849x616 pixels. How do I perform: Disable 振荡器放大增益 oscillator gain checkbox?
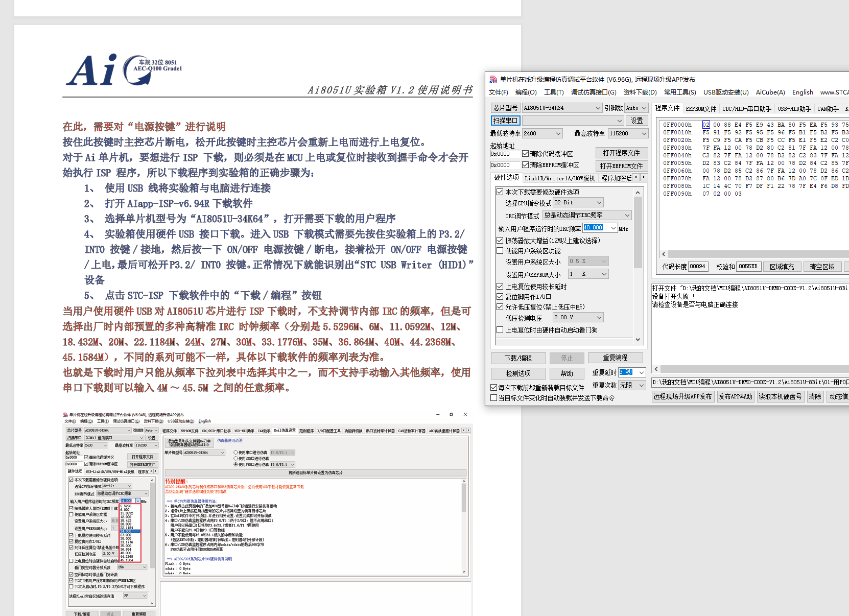[x=500, y=240]
